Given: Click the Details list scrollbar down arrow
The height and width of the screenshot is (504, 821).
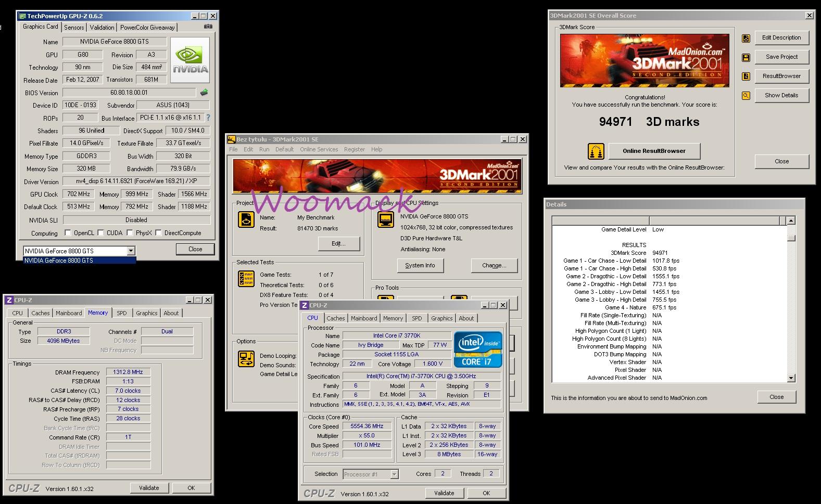Looking at the screenshot, I should (x=791, y=378).
